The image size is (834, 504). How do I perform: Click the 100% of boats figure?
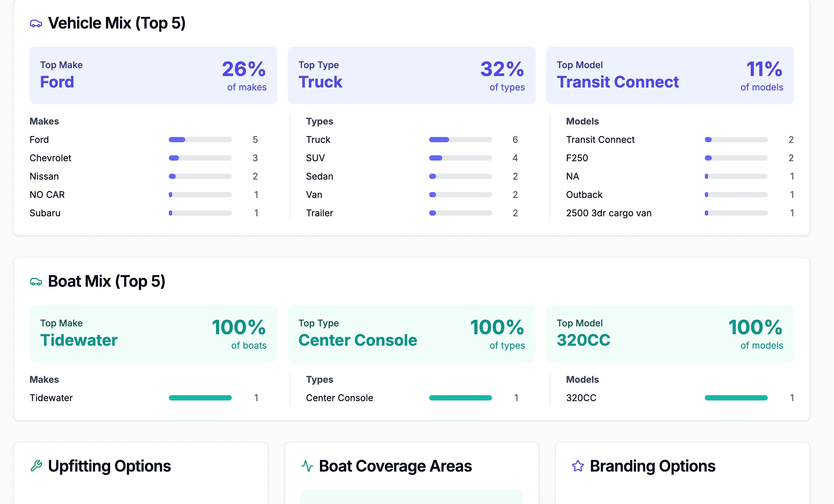(239, 334)
